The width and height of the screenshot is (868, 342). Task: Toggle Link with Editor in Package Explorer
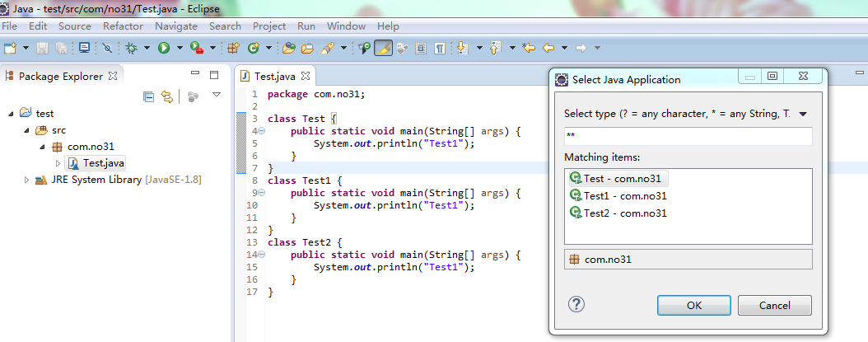pyautogui.click(x=167, y=96)
